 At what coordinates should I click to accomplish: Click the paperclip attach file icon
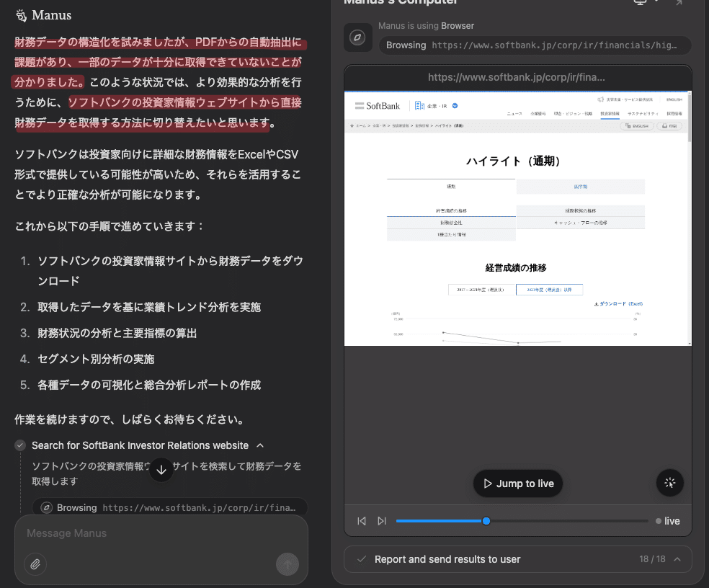tap(35, 563)
